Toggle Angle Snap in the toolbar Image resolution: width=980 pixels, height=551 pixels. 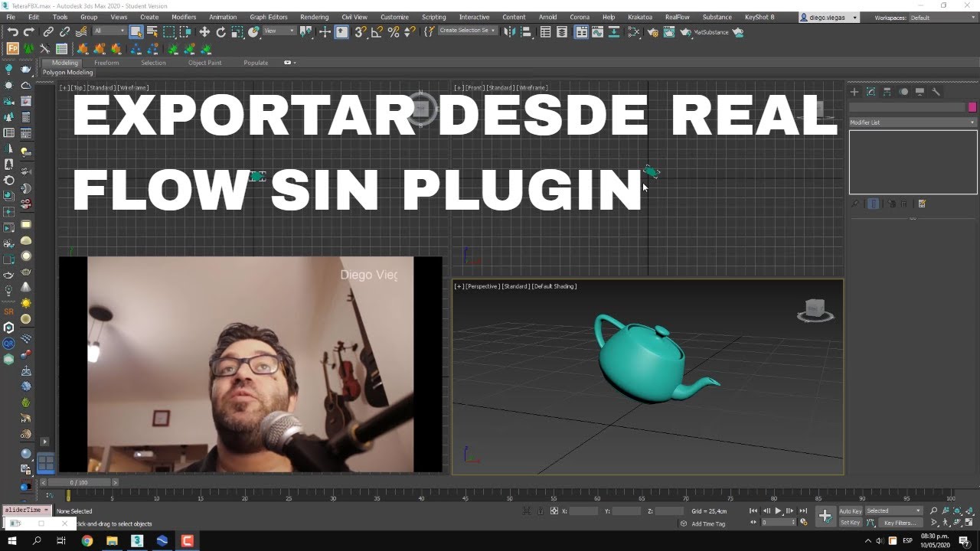point(376,31)
